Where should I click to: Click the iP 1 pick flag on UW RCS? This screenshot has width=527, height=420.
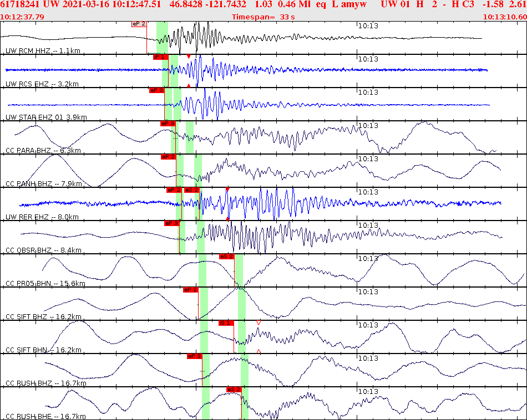[x=160, y=57]
